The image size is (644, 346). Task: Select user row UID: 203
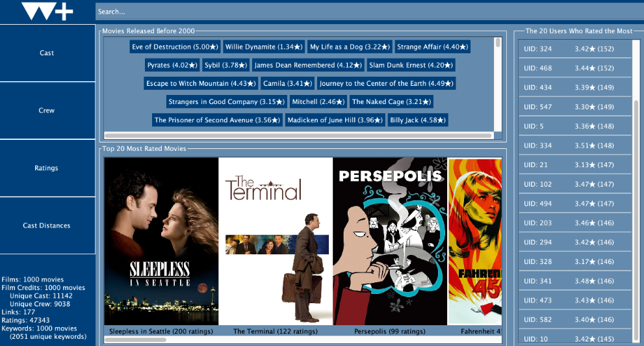pos(574,222)
